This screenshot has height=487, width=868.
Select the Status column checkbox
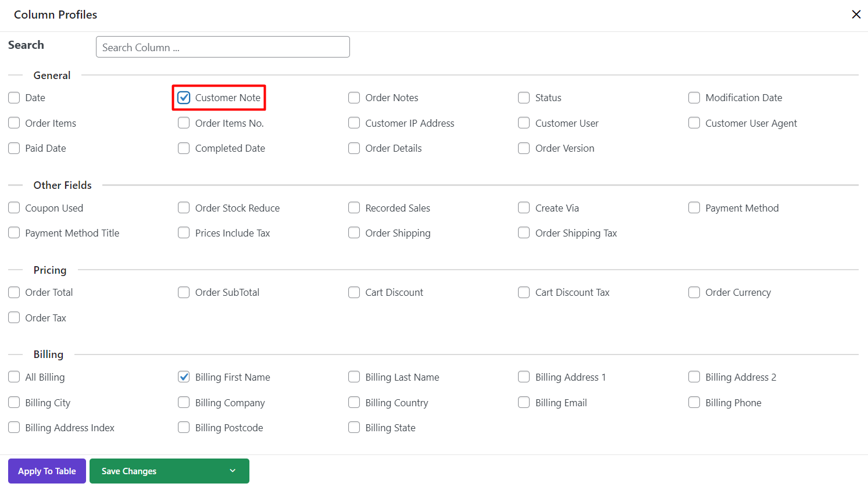point(524,98)
